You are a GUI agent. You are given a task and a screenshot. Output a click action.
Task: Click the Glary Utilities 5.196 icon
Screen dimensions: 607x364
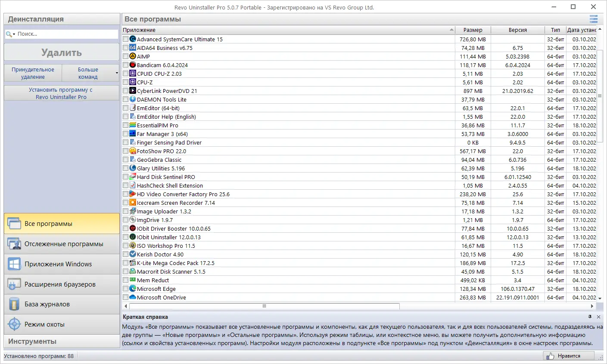coord(133,168)
